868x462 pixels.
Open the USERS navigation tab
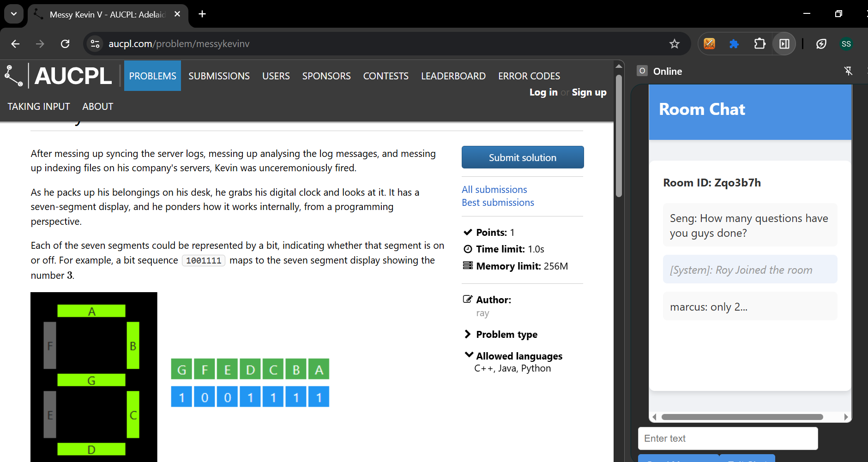point(276,76)
